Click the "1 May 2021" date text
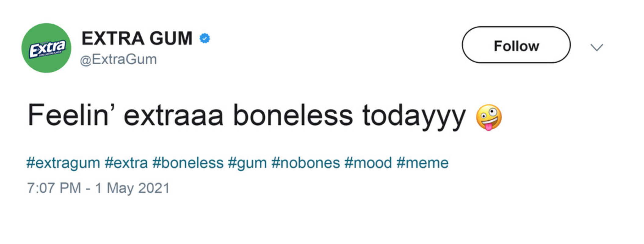Image resolution: width=644 pixels, height=244 pixels. [x=132, y=188]
